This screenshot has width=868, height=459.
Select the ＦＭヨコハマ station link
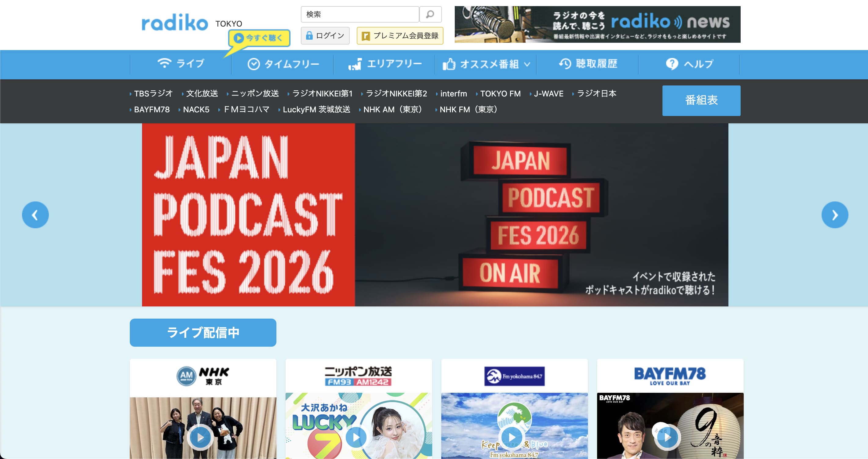246,110
